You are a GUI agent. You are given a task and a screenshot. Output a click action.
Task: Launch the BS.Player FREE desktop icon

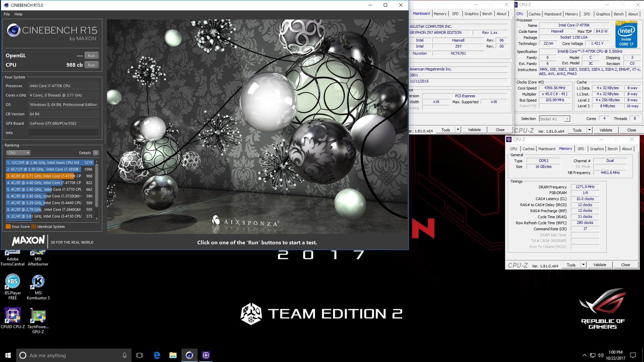coord(12,287)
